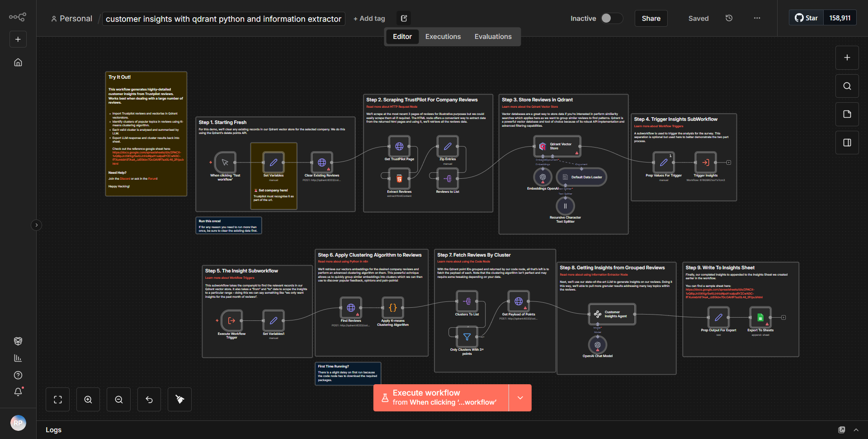The width and height of the screenshot is (868, 439).
Task: Select the Default Data Loader node
Action: 581,177
